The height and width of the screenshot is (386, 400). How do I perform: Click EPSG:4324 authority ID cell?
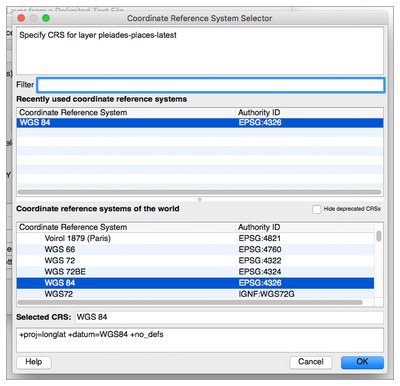[260, 272]
